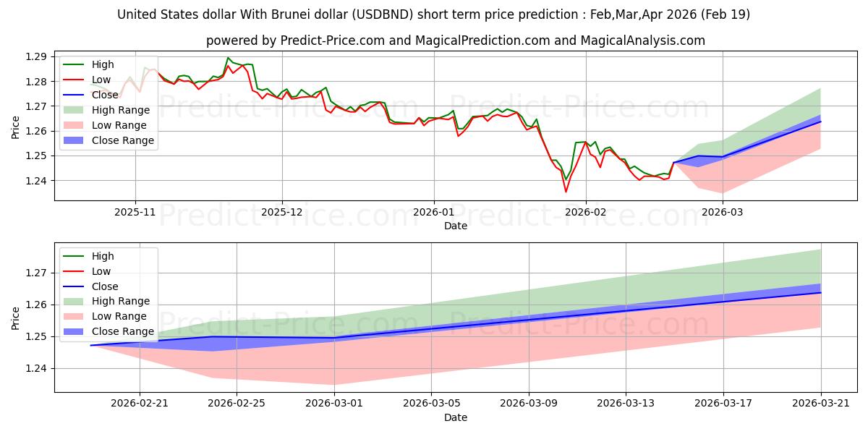Click Low Range swatch in bottom legend
The width and height of the screenshot is (868, 434).
pyautogui.click(x=75, y=317)
